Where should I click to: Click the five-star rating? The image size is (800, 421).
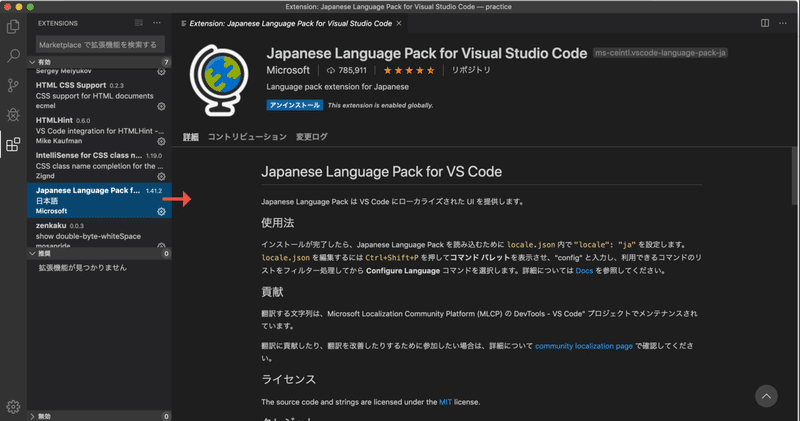409,70
